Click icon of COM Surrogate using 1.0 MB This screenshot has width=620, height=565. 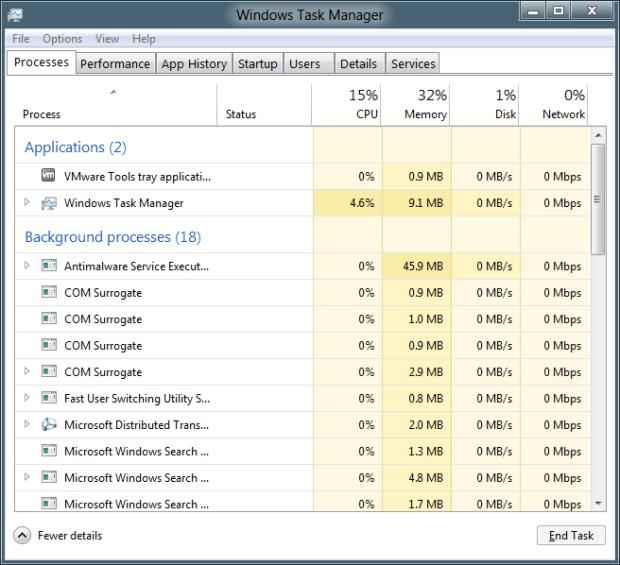pos(49,318)
